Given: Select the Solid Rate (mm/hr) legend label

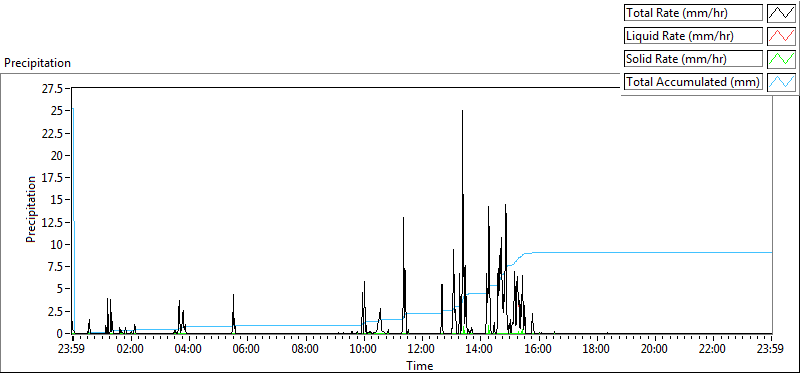Looking at the screenshot, I should pos(693,59).
